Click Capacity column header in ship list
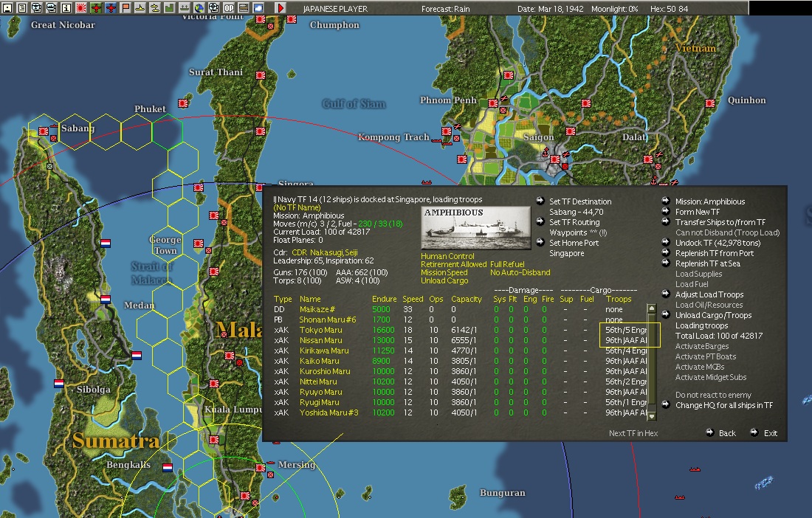 click(x=466, y=299)
